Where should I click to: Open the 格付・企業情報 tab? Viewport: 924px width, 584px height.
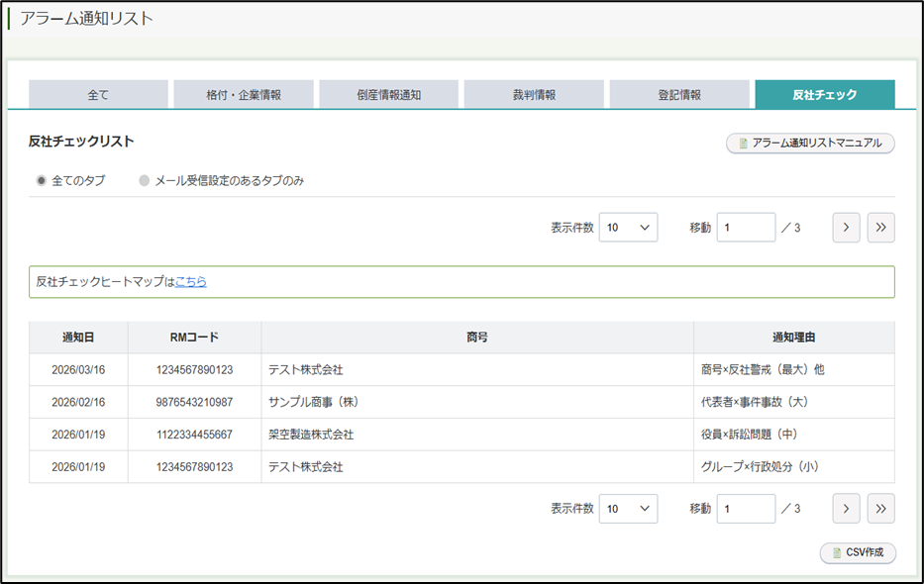[244, 95]
